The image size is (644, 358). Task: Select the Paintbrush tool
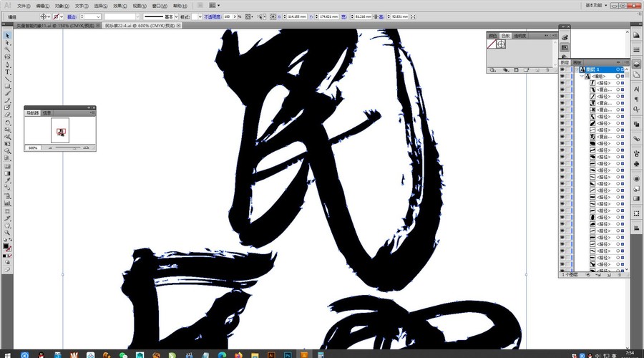pyautogui.click(x=7, y=93)
